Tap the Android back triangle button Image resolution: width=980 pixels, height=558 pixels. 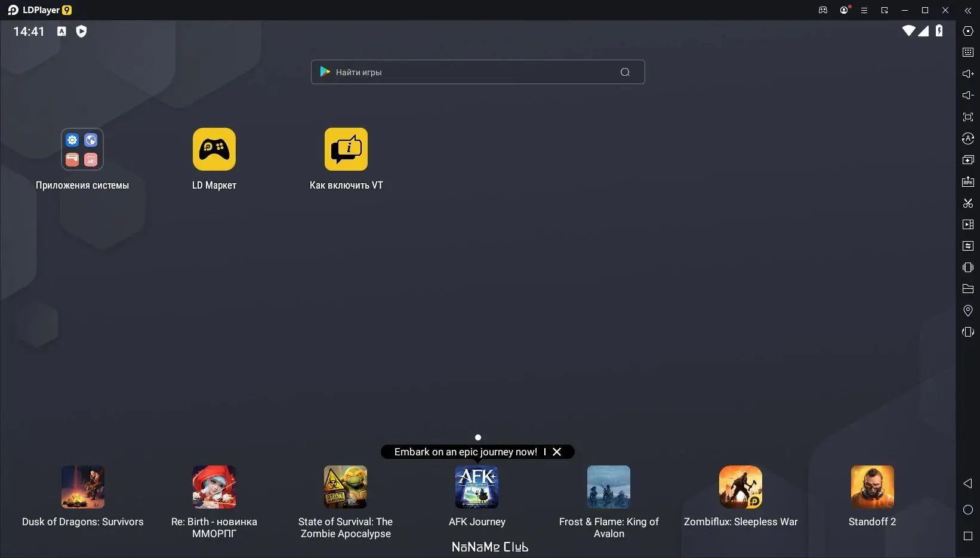coord(967,483)
